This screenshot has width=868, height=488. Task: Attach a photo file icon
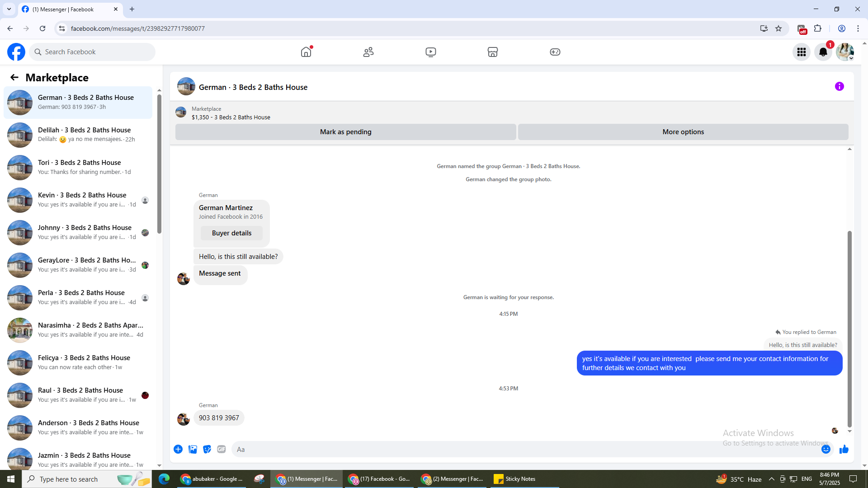click(193, 449)
